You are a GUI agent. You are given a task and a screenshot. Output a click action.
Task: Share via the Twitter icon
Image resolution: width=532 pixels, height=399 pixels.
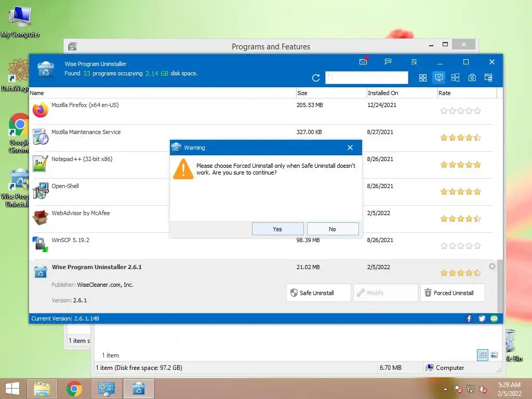pyautogui.click(x=482, y=318)
